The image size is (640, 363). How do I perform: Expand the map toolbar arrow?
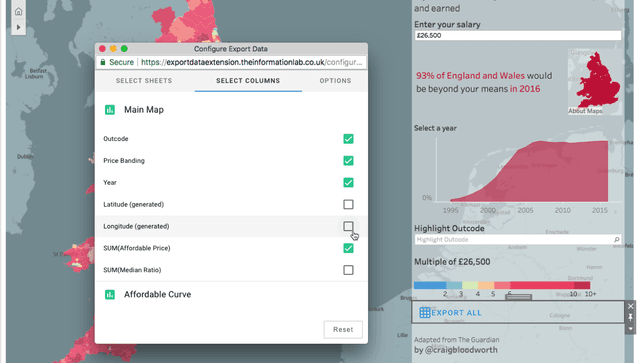click(x=18, y=27)
